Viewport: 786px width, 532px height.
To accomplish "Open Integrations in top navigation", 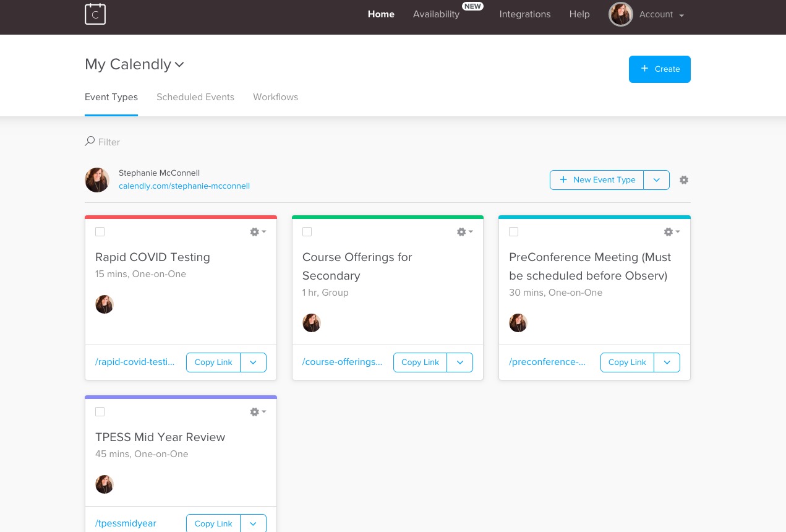I will pyautogui.click(x=525, y=14).
